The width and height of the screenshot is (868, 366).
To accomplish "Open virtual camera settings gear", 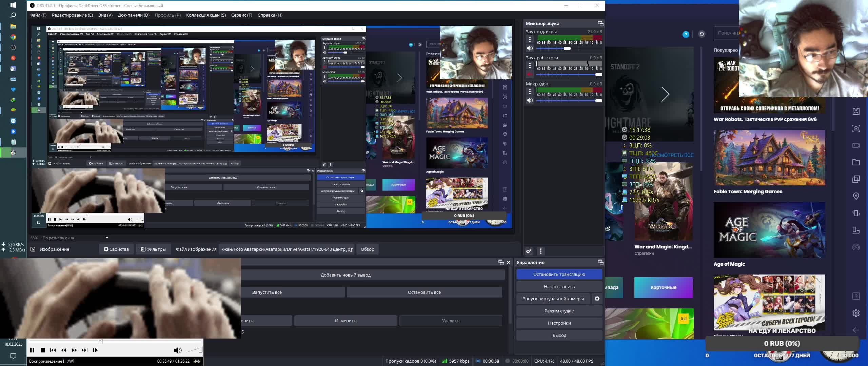I will pyautogui.click(x=597, y=299).
